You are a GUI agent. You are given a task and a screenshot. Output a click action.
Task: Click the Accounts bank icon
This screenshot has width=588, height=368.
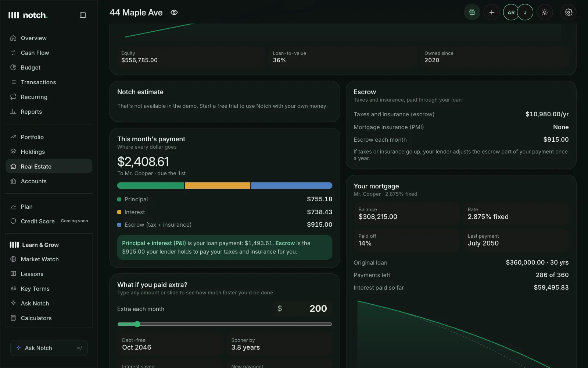pos(13,181)
